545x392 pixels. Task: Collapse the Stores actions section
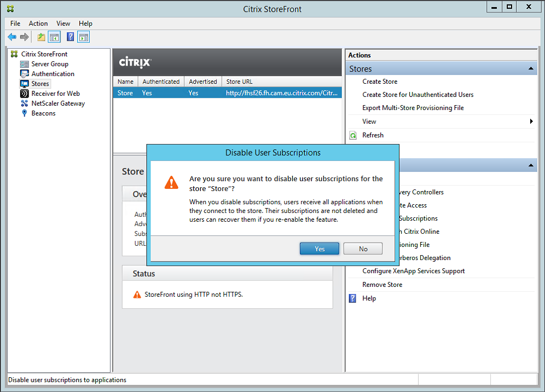coord(530,69)
